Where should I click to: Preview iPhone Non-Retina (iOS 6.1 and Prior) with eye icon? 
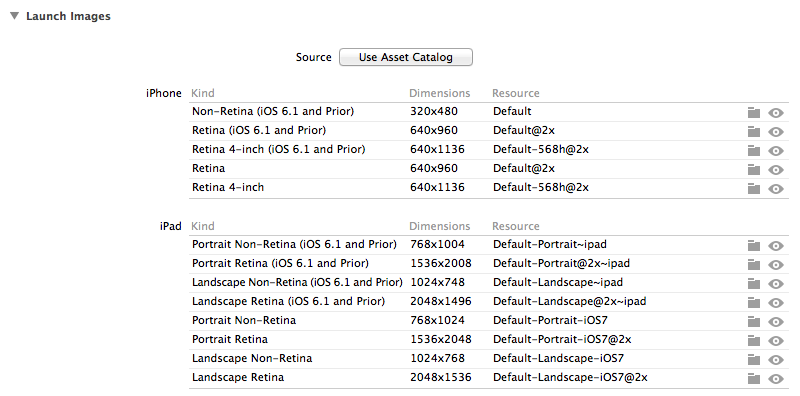776,113
